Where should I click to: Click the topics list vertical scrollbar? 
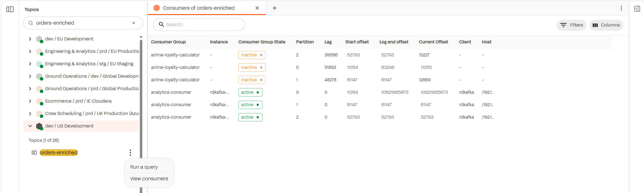141,97
